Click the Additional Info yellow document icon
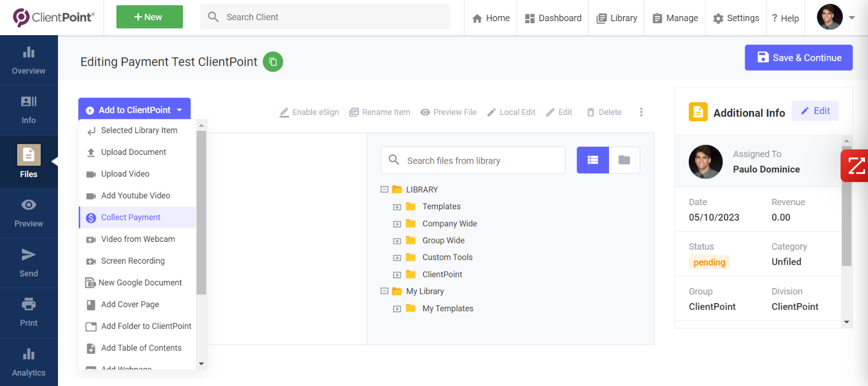The height and width of the screenshot is (386, 868). [698, 112]
